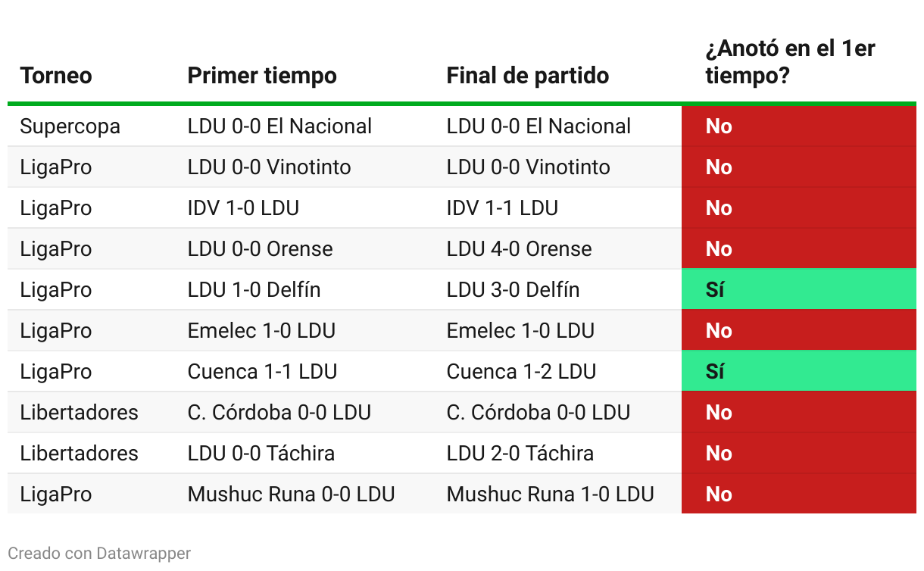This screenshot has height=571, width=924.
Task: Click the red No cell for Emelec match
Action: [x=799, y=330]
